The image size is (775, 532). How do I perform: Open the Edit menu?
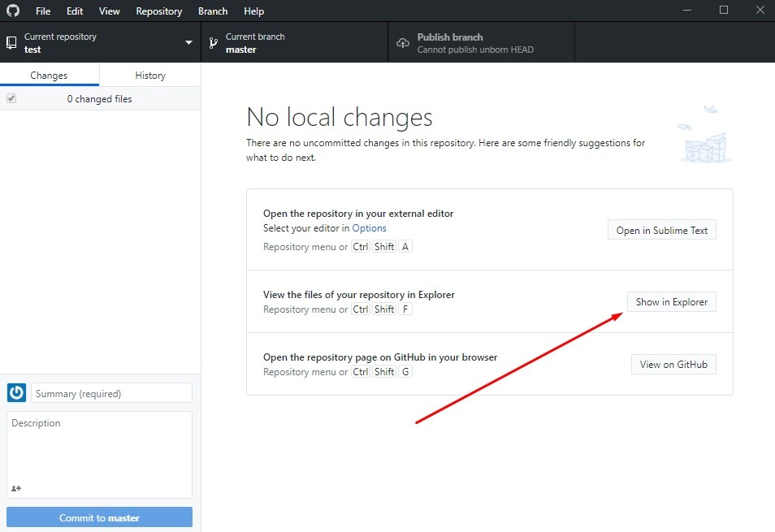(x=75, y=11)
